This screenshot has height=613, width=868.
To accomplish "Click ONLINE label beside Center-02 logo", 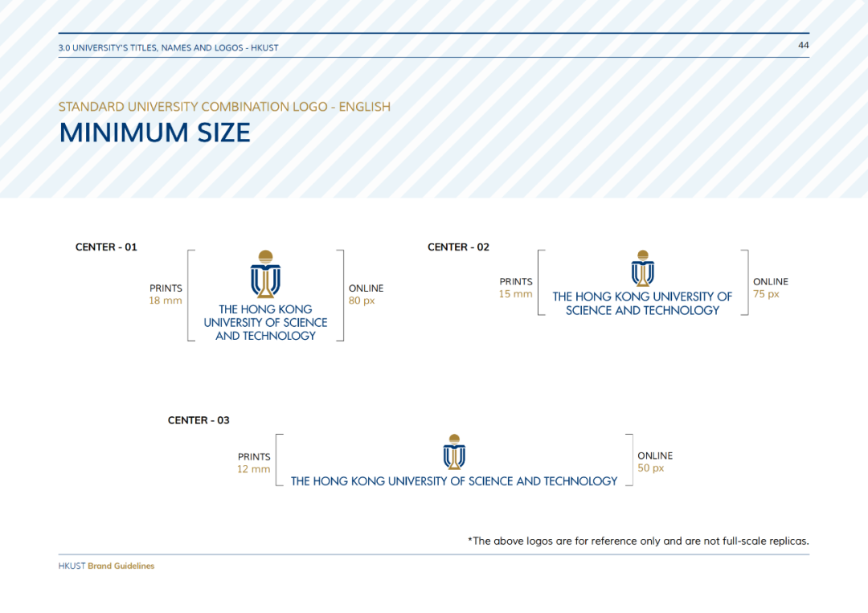I will [x=771, y=282].
